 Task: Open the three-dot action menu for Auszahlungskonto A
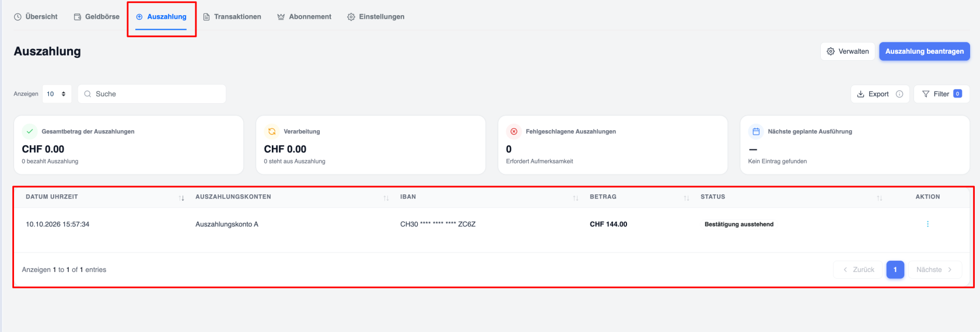pos(928,224)
